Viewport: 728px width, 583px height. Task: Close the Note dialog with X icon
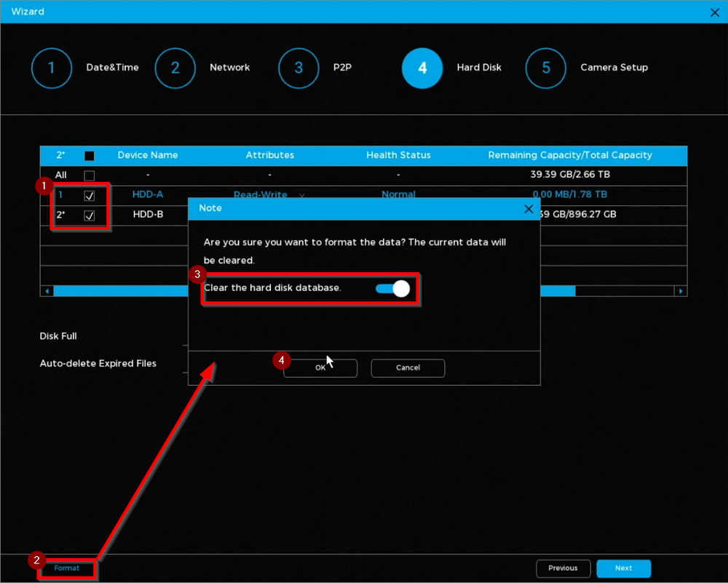tap(529, 208)
